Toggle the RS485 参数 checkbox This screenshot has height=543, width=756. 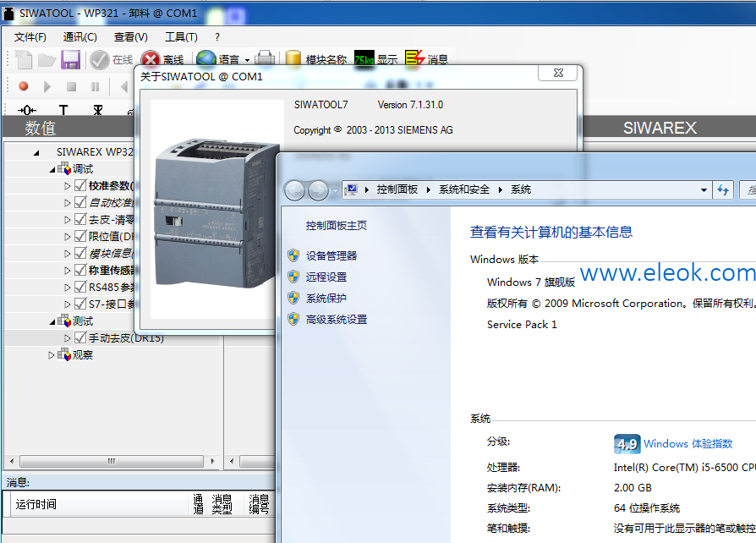pos(80,287)
